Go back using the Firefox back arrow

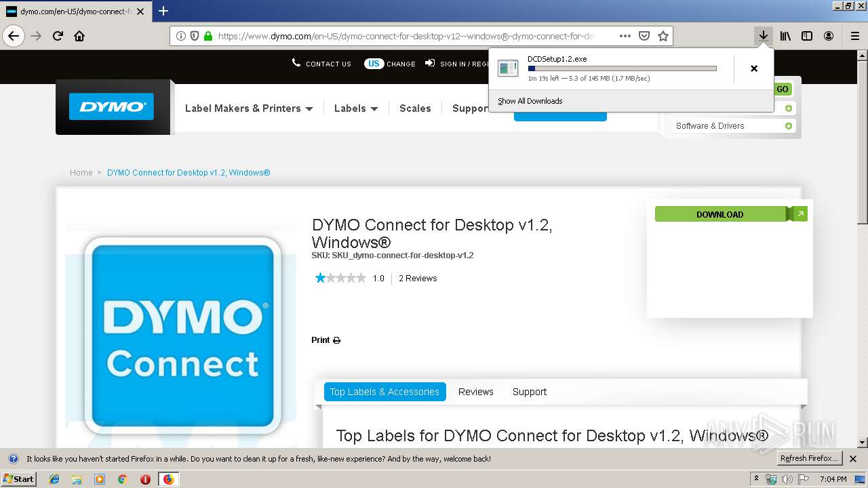14,36
